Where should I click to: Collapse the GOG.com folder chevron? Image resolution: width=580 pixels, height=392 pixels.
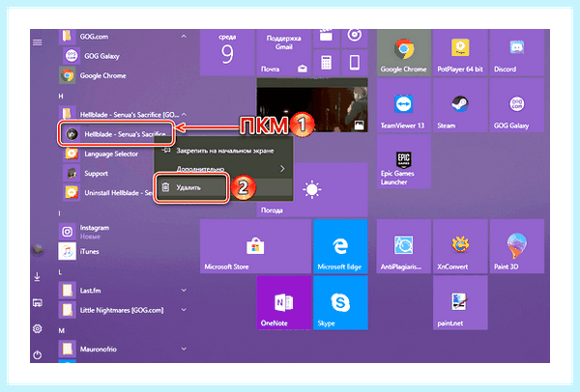coord(184,37)
